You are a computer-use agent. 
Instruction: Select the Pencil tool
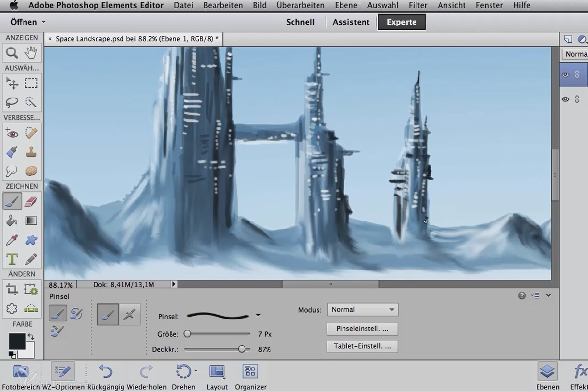pos(31,259)
